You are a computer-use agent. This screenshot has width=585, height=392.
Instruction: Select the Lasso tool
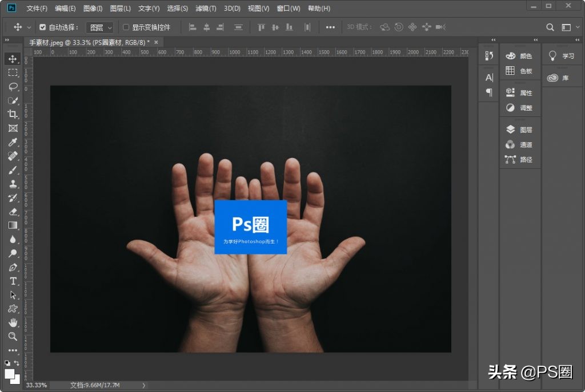(13, 87)
